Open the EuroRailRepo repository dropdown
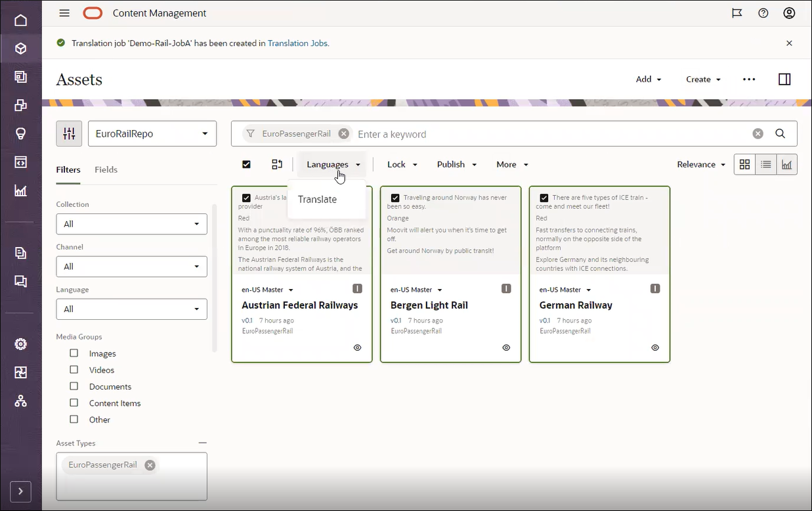 click(152, 133)
